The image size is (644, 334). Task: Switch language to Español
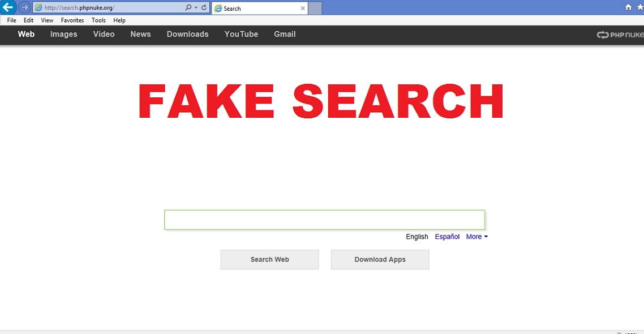pyautogui.click(x=447, y=237)
